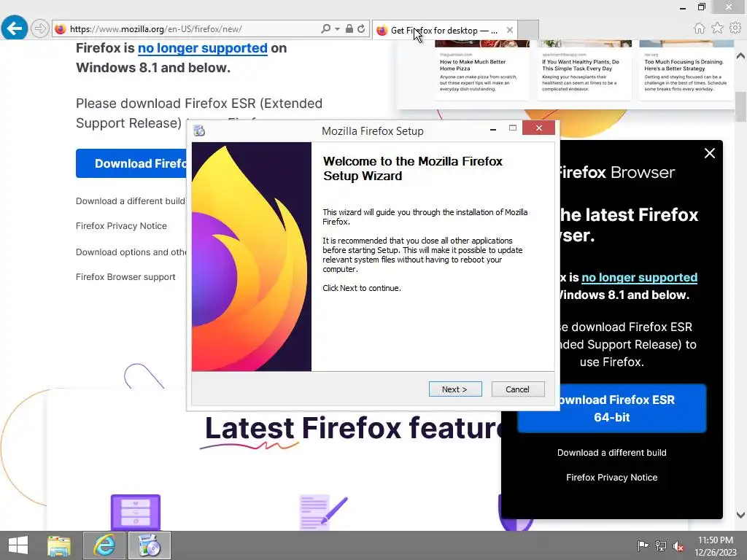The image size is (747, 560).
Task: Open 'Download a different build' link on left
Action: tap(131, 201)
